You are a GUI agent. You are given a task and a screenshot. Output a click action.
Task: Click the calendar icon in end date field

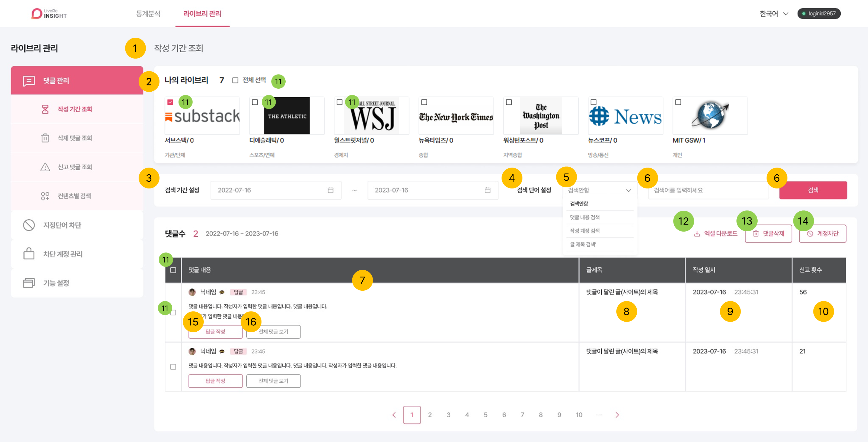point(487,190)
